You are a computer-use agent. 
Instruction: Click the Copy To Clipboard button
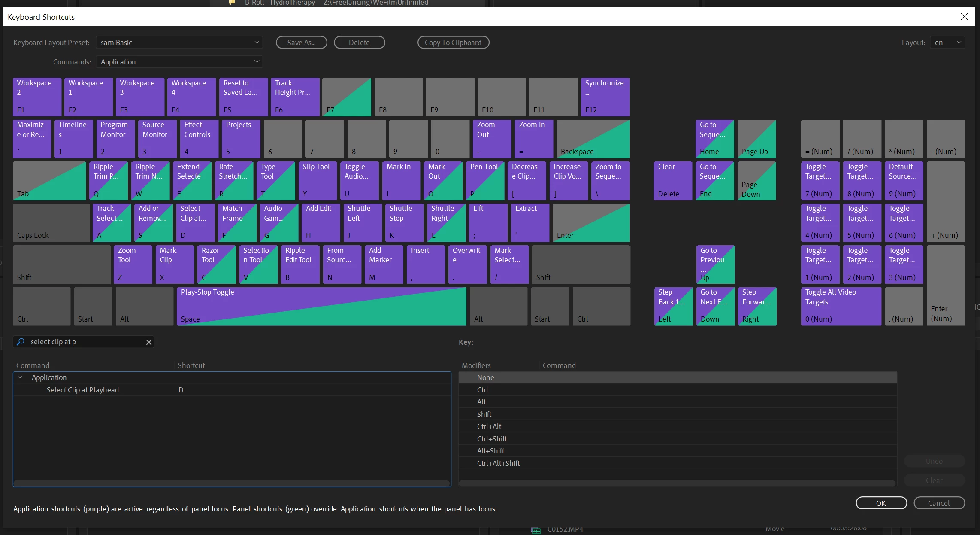coord(453,43)
